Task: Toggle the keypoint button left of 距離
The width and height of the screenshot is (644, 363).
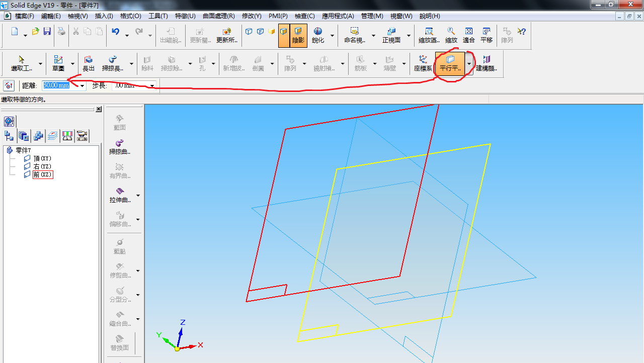Action: (9, 85)
